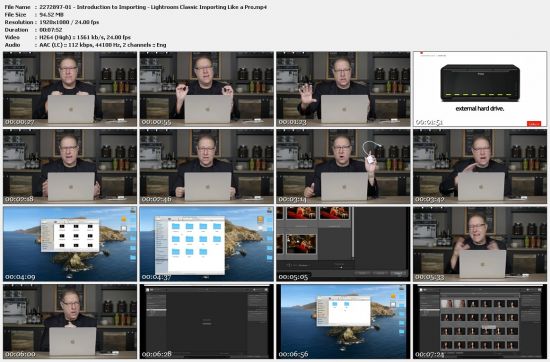Viewport: 550px width, 362px height.
Task: Click the Resolution value 1920x1080 / 24.00 fps
Action: point(69,22)
